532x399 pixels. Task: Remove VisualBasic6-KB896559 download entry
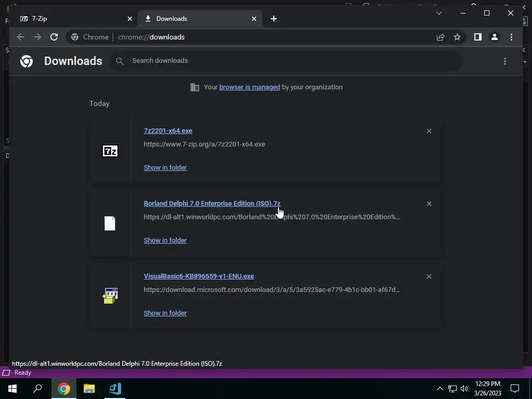click(429, 276)
